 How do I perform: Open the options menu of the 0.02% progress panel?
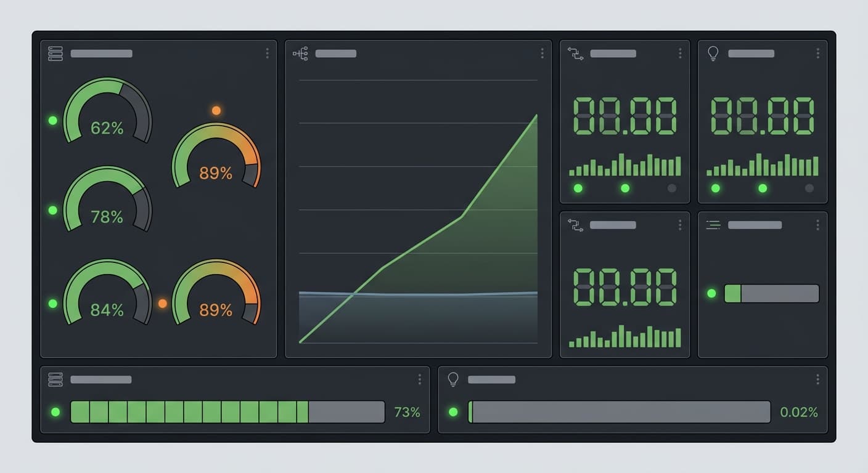click(817, 379)
